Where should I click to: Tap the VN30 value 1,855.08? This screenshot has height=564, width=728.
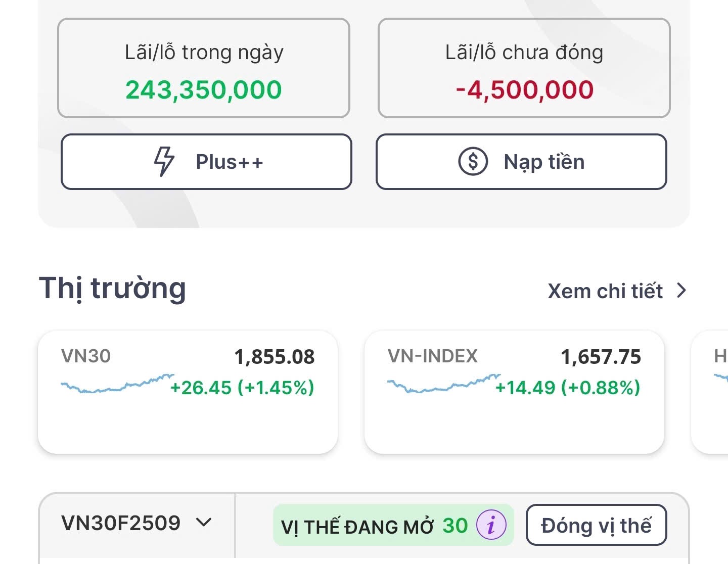[274, 357]
